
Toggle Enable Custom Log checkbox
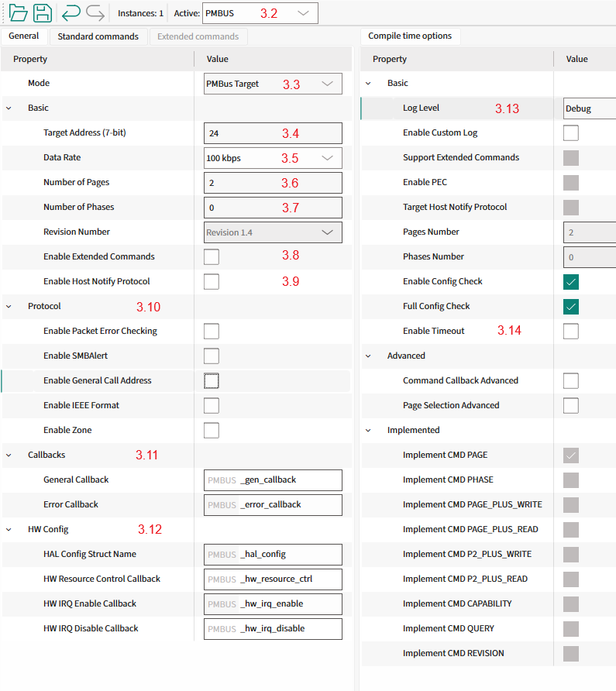[x=571, y=133]
